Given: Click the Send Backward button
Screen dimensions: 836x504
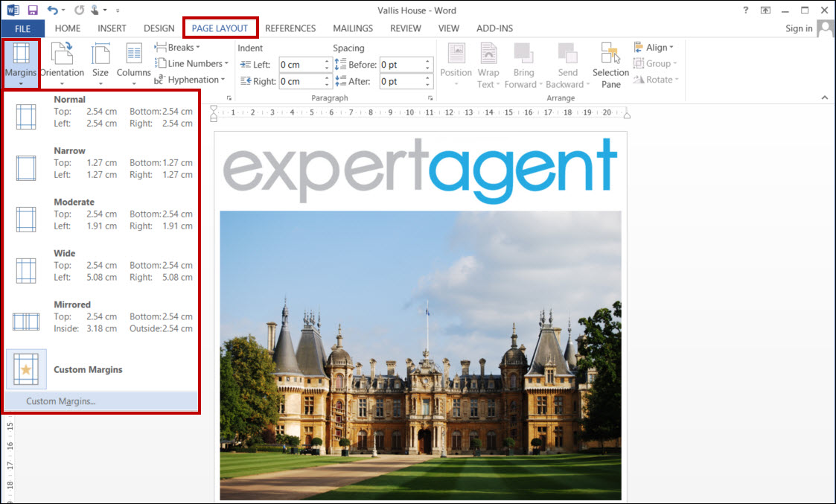Looking at the screenshot, I should (x=568, y=64).
